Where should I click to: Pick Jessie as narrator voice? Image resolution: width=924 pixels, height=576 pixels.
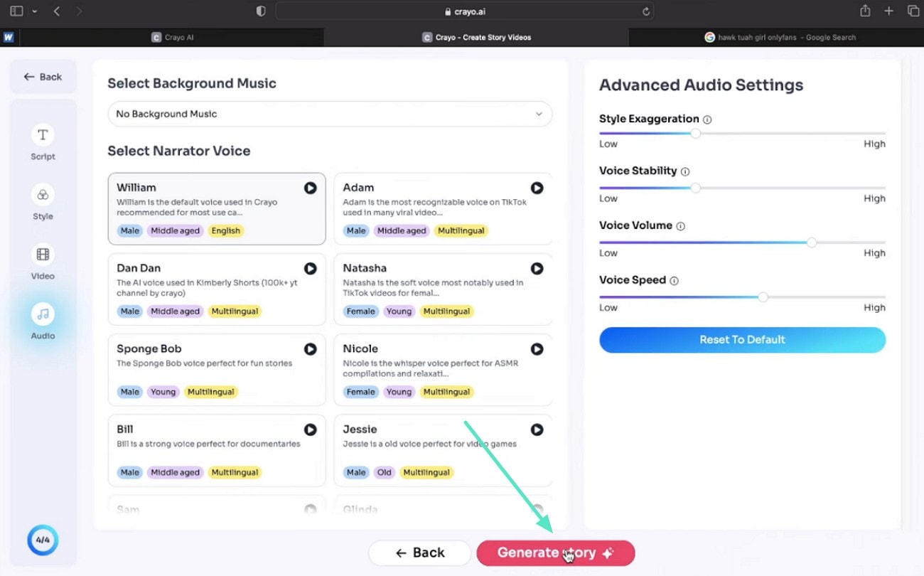[x=443, y=450]
